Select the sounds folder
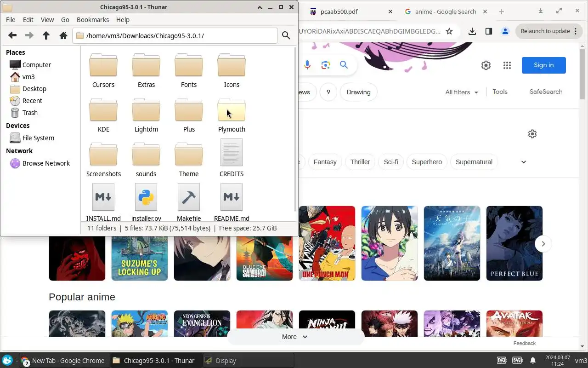The width and height of the screenshot is (588, 368). (146, 159)
